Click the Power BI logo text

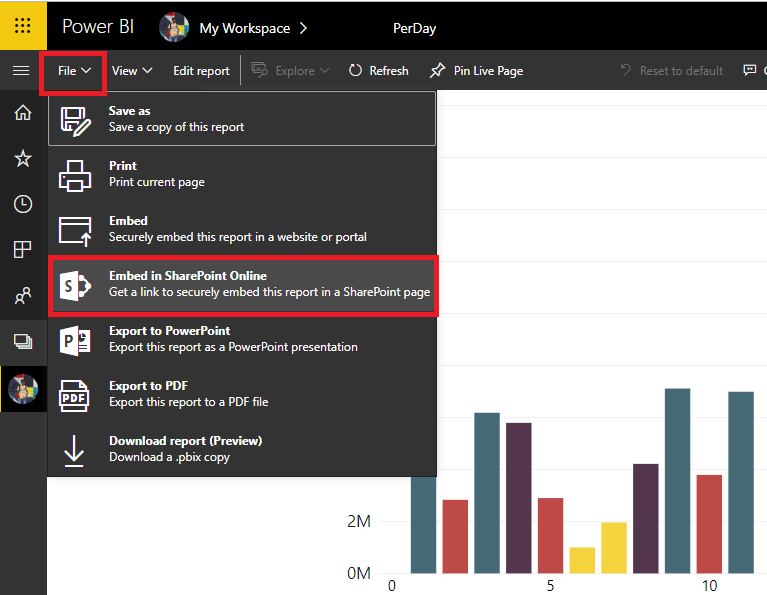[x=98, y=27]
